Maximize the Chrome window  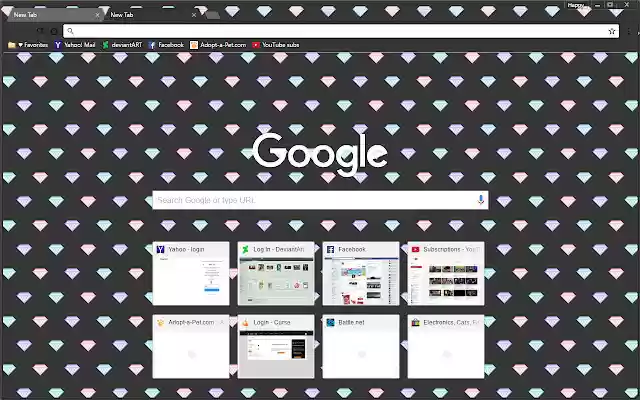tap(610, 5)
